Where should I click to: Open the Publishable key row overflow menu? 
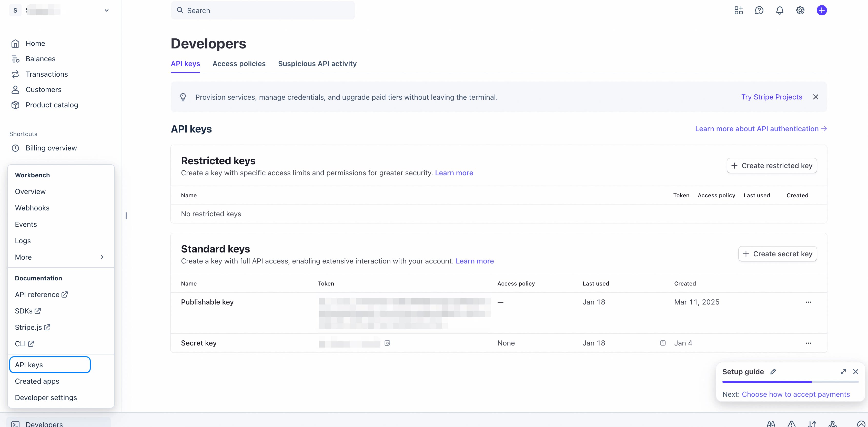click(x=808, y=302)
